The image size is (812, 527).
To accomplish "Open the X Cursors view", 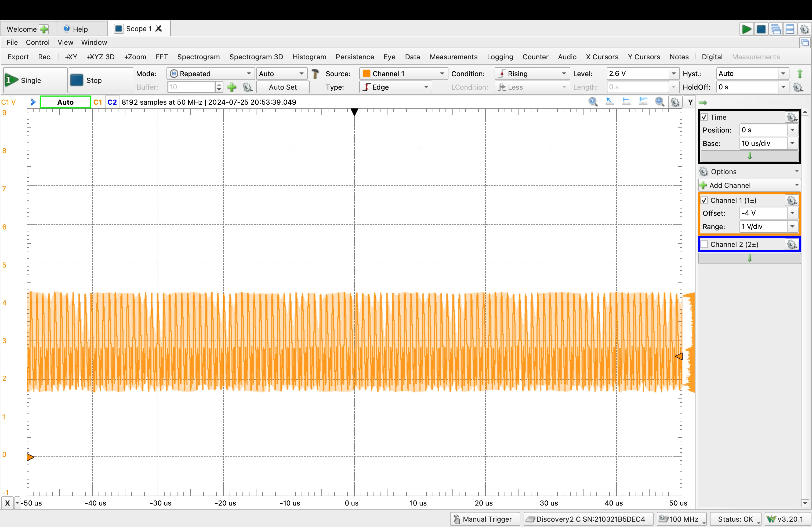I will 602,57.
